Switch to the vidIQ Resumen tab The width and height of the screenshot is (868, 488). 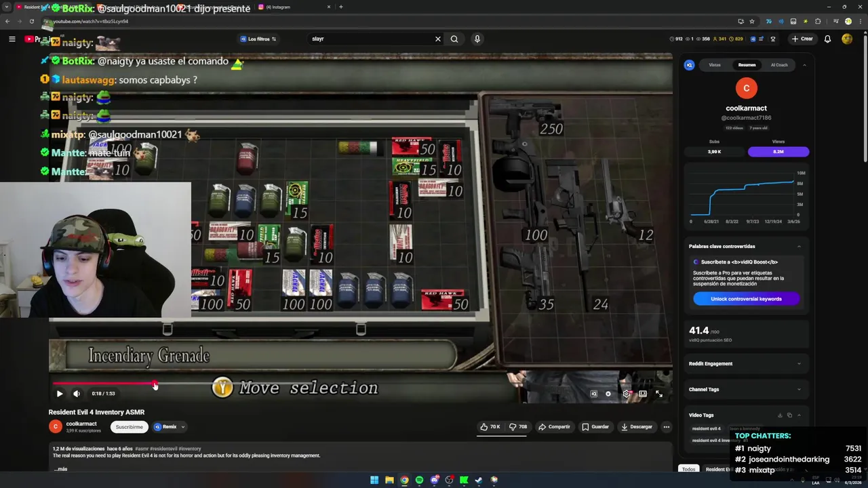click(747, 65)
